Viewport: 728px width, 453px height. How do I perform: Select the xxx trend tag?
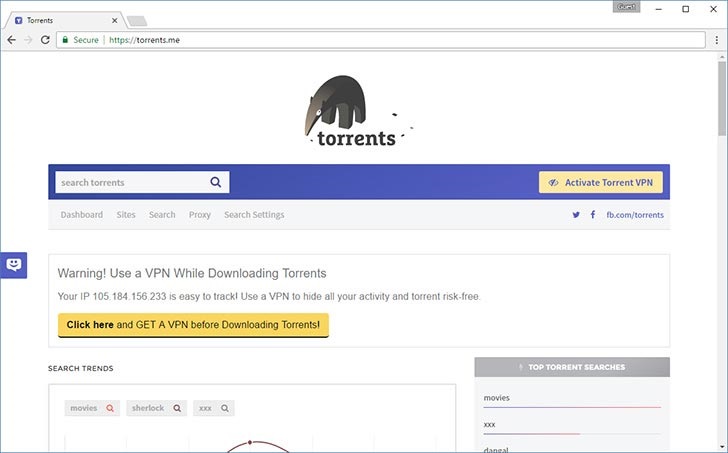[214, 408]
